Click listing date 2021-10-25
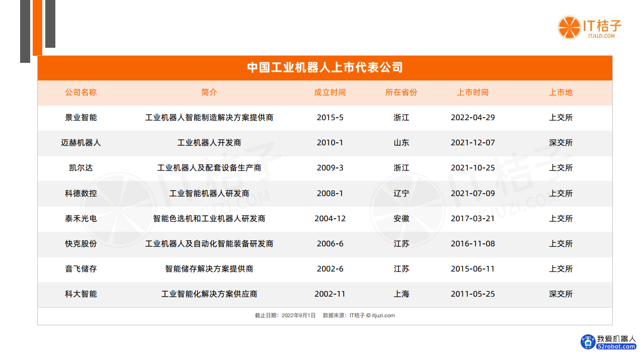This screenshot has height=362, width=644. coord(473,168)
